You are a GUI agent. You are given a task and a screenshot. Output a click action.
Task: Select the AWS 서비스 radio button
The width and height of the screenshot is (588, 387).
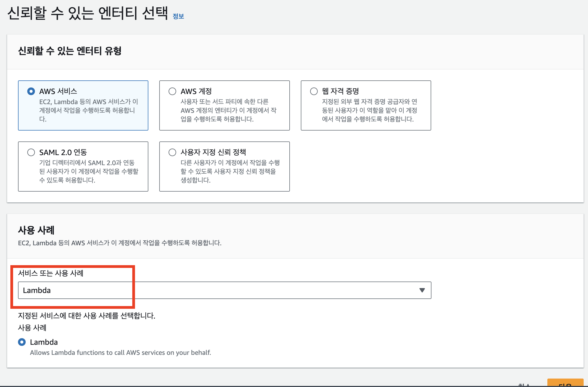[x=31, y=91]
